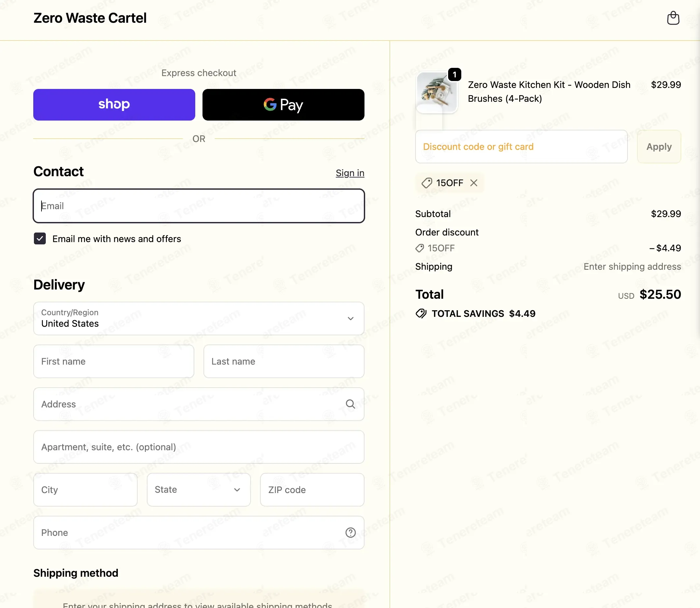The image size is (700, 608).
Task: Click the Total Savings tag icon
Action: click(421, 314)
